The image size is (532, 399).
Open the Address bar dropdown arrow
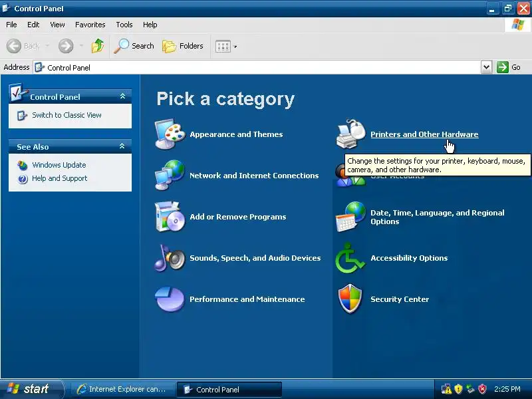click(x=486, y=67)
